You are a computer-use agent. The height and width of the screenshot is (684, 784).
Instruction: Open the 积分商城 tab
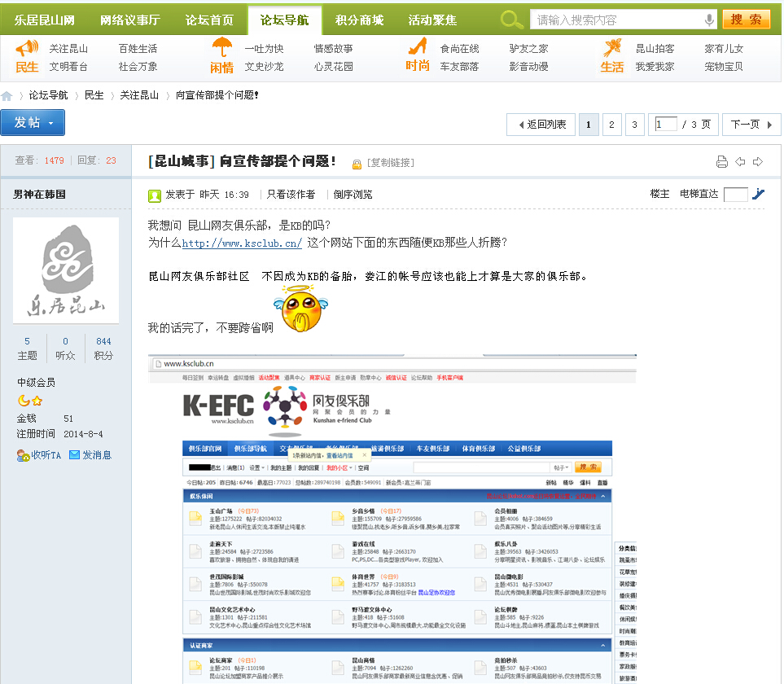[359, 20]
